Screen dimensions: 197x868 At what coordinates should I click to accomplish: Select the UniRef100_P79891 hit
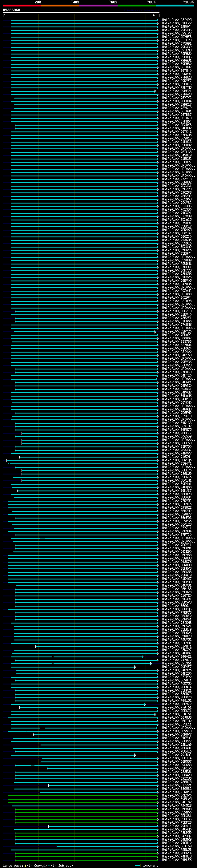coord(176,223)
